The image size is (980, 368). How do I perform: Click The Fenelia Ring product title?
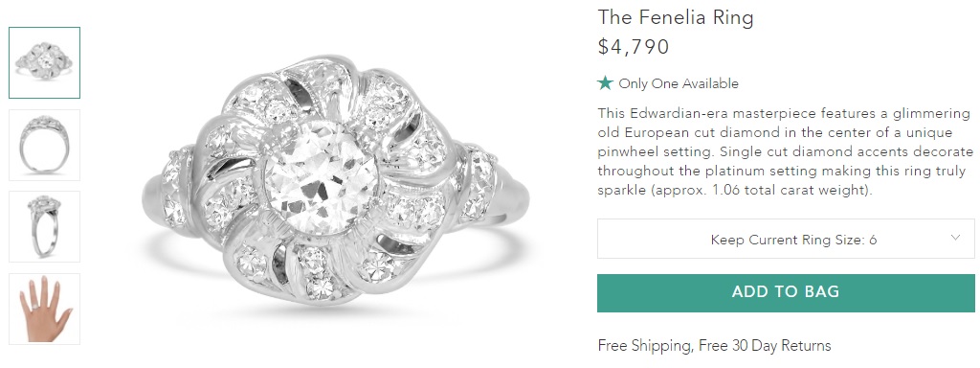tap(676, 17)
